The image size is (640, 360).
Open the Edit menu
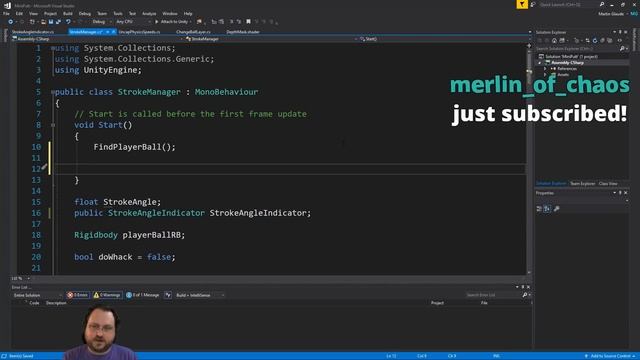tap(19, 13)
